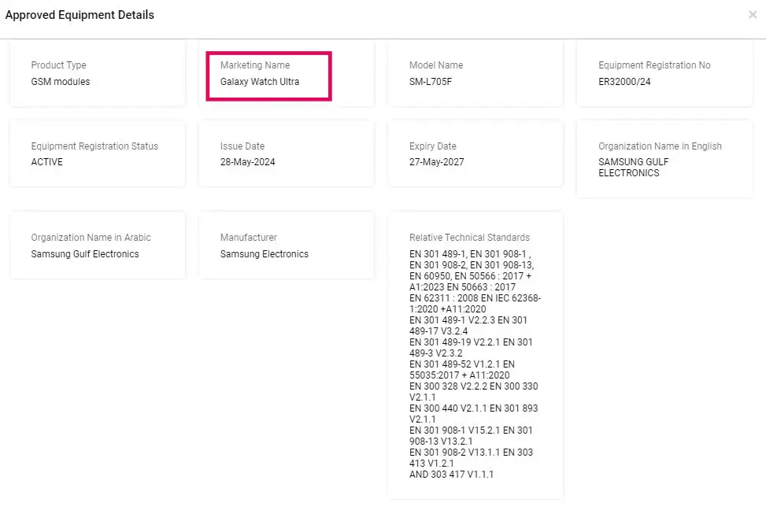Viewport: 766px width, 532px height.
Task: Select the '908-13 V13.2.1' line
Action: click(x=441, y=441)
